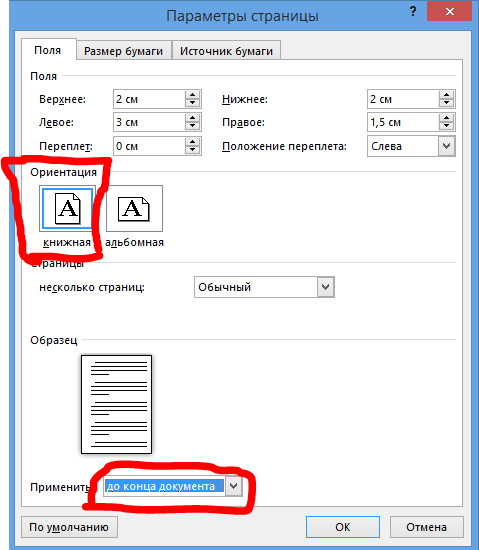
Task: Open the Поля tab
Action: (x=48, y=50)
